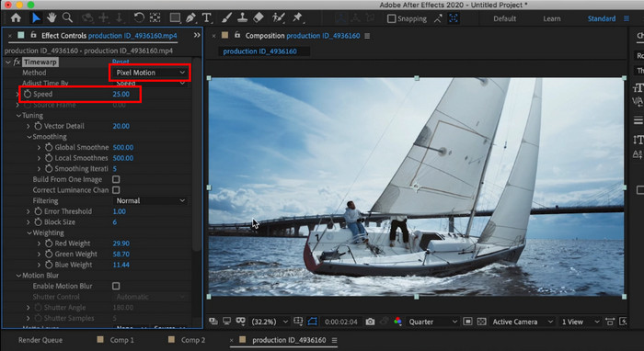Toggle the Composition panel lock
644x351 pixels.
tap(237, 35)
